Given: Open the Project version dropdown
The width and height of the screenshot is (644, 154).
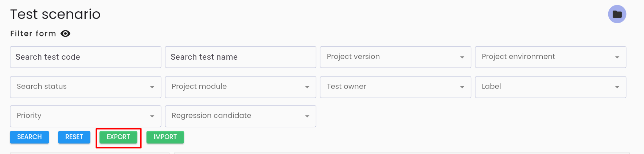Looking at the screenshot, I should [395, 57].
